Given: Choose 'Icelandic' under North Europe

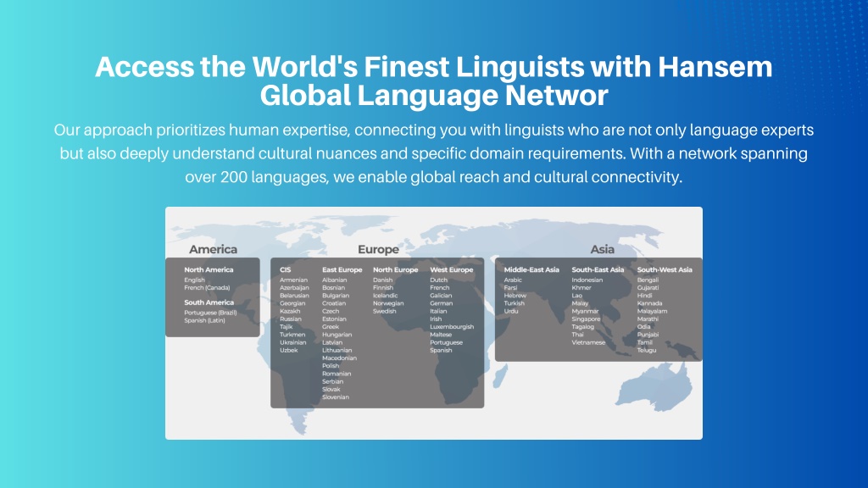Looking at the screenshot, I should (386, 296).
